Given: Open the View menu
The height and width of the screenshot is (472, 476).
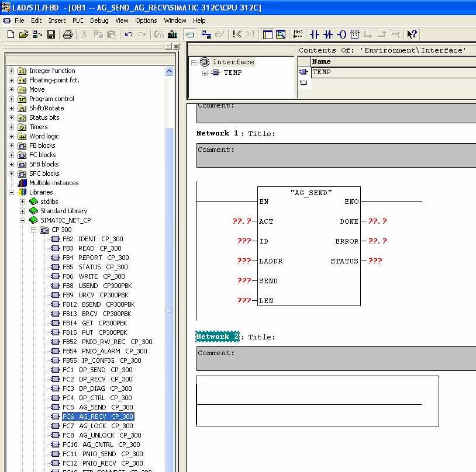Looking at the screenshot, I should click(122, 20).
